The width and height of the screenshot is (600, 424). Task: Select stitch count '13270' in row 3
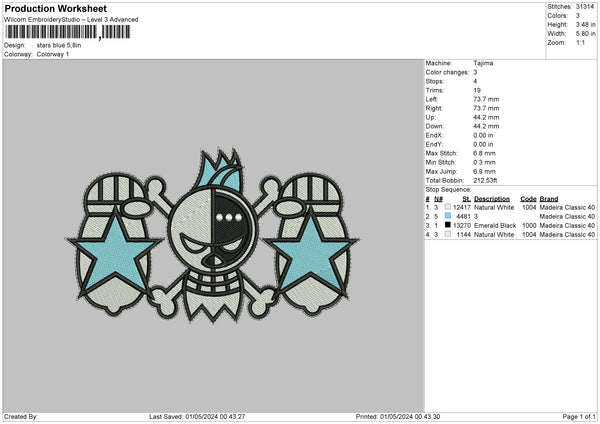click(x=461, y=225)
